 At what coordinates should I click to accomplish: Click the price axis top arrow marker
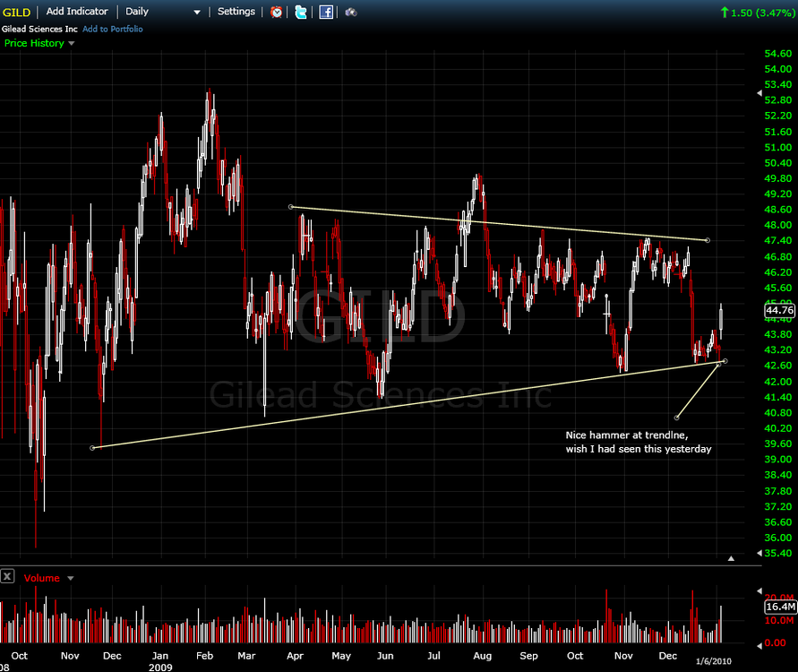[759, 93]
